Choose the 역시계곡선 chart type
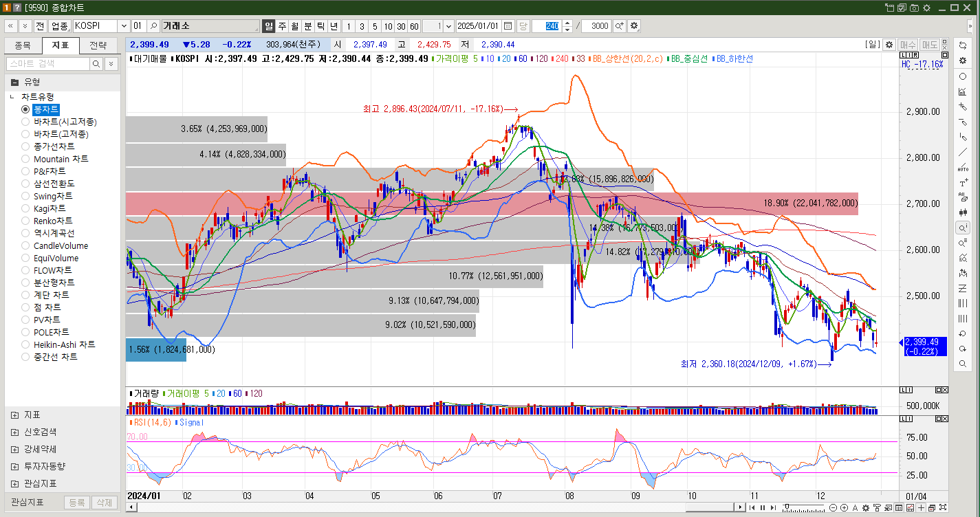This screenshot has width=980, height=517. tap(25, 233)
